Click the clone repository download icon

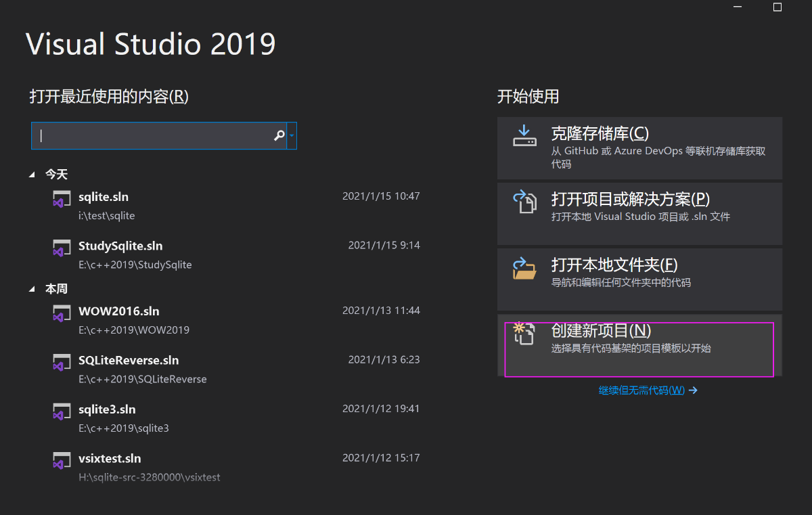(x=524, y=135)
